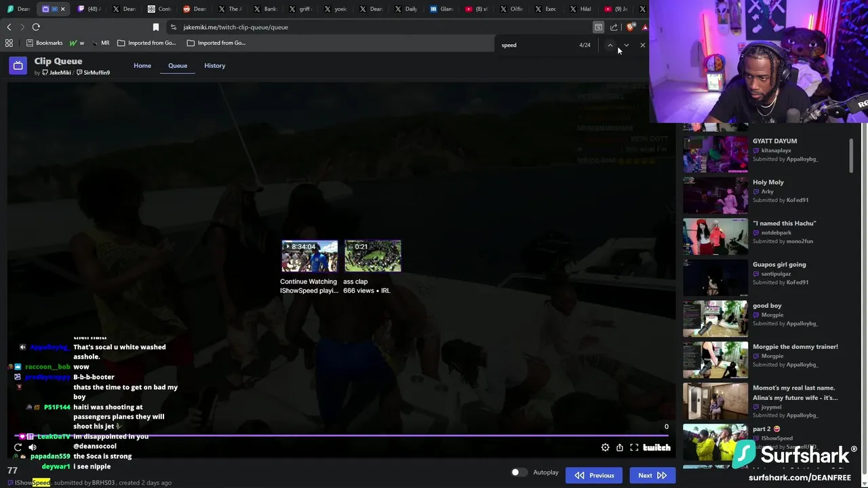Screen dimensions: 868x488
Task: Toggle the highlighted sidebar icon in the browser toolbar
Action: pyautogui.click(x=598, y=27)
